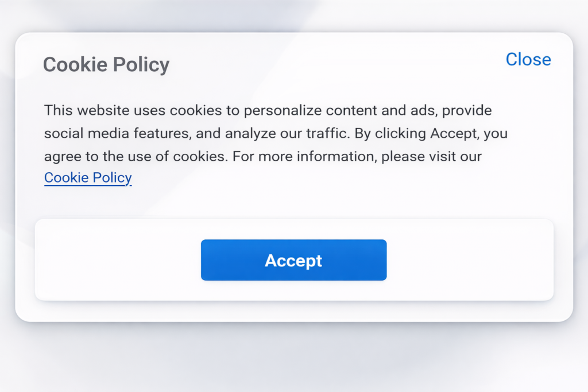The image size is (588, 392).
Task: Click the blurred background above the dialog
Action: [x=294, y=15]
